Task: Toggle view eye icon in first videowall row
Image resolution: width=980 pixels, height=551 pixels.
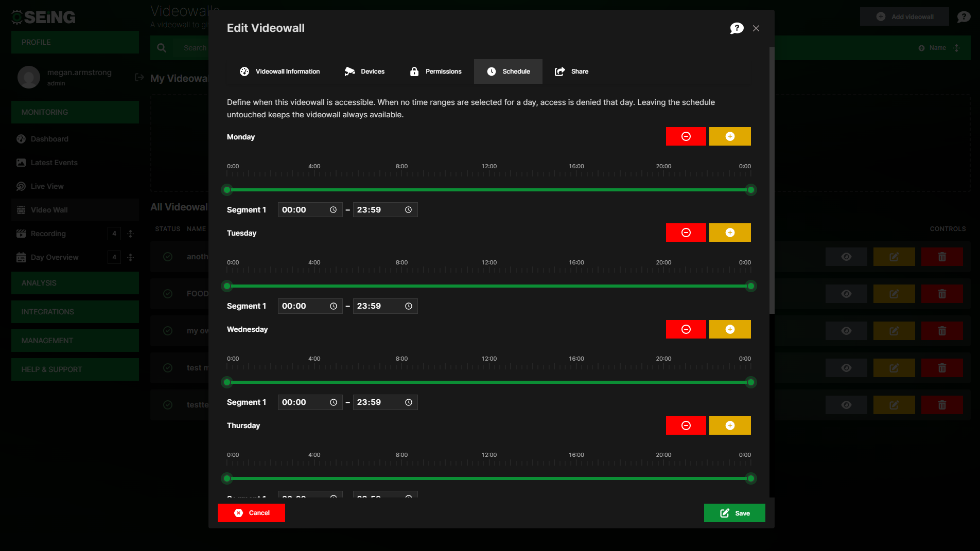Action: click(x=846, y=257)
